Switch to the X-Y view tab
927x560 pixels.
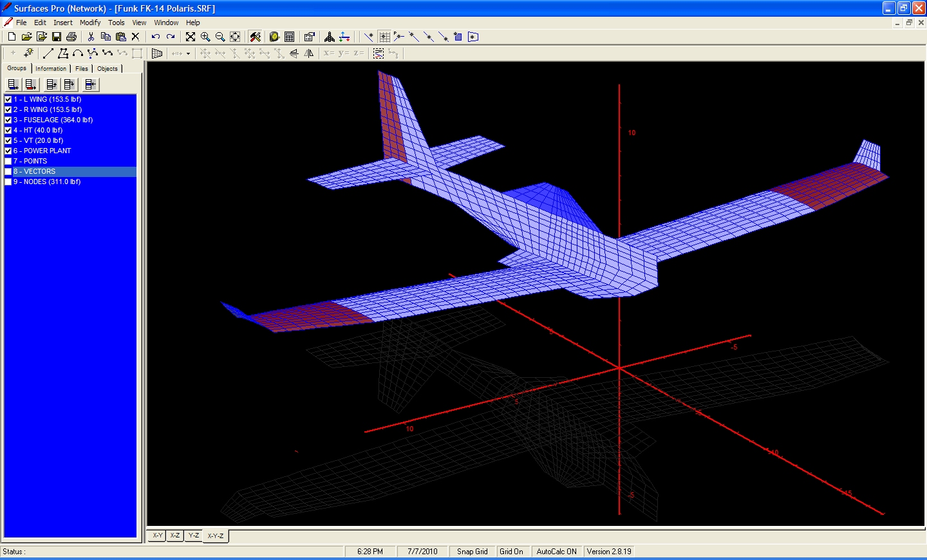pyautogui.click(x=158, y=536)
